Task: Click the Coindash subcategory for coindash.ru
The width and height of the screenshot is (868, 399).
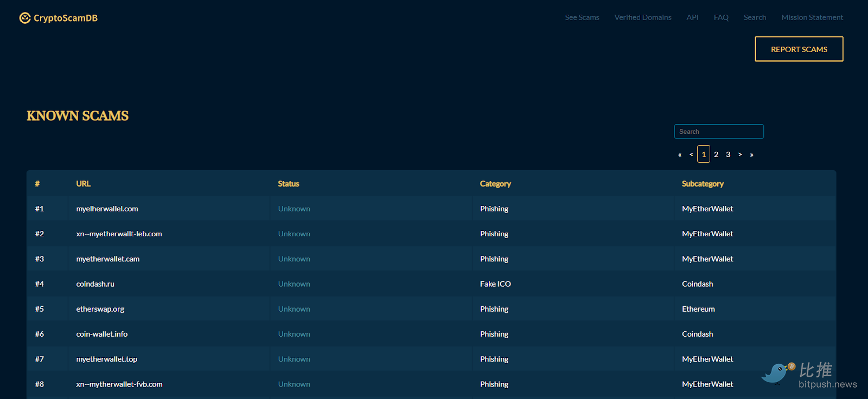Action: click(x=698, y=284)
